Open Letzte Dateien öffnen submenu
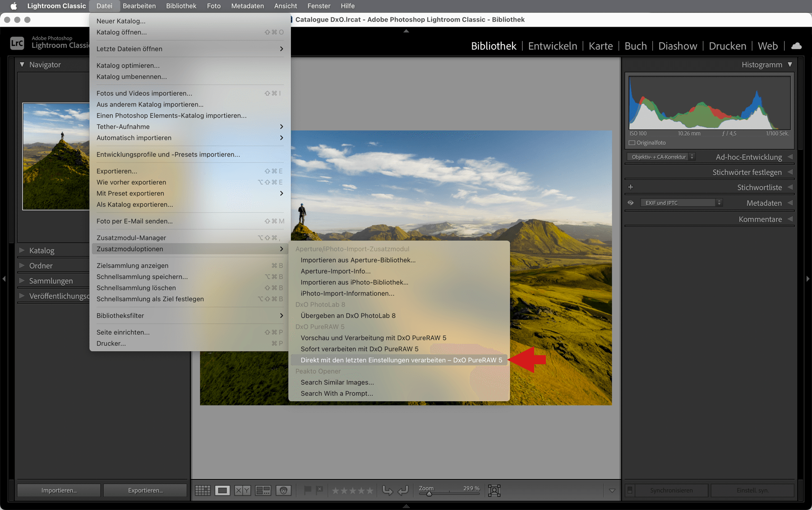The image size is (812, 510). 190,49
